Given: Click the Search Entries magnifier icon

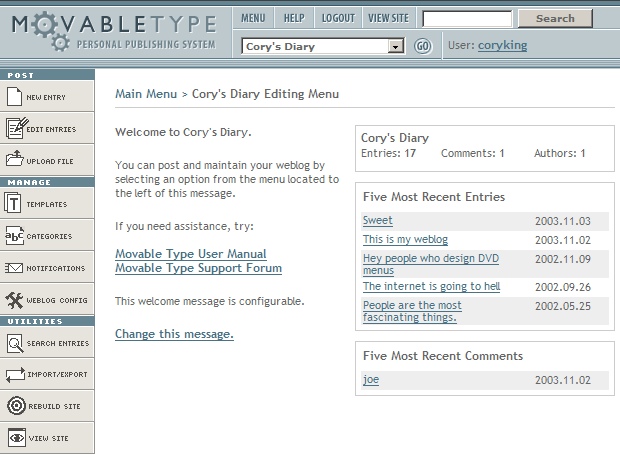Looking at the screenshot, I should pyautogui.click(x=15, y=343).
